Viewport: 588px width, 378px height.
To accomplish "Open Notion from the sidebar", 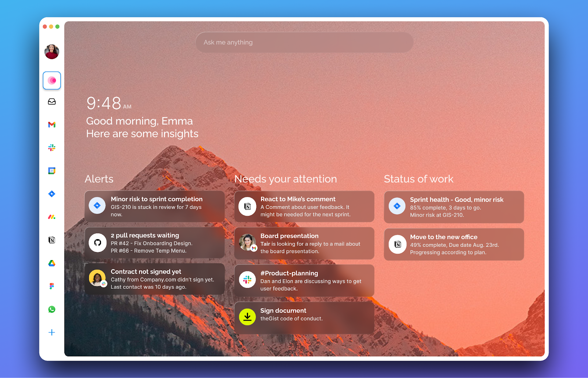I will pos(52,240).
